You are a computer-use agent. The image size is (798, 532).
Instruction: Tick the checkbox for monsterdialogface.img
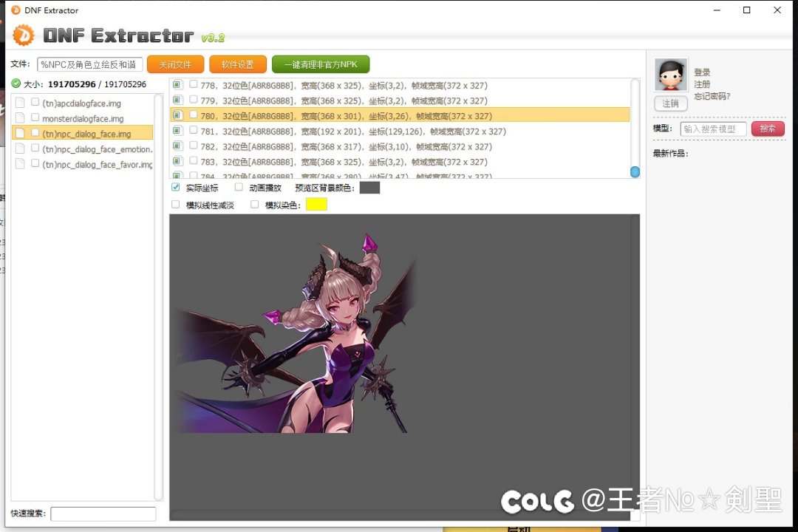pos(35,117)
